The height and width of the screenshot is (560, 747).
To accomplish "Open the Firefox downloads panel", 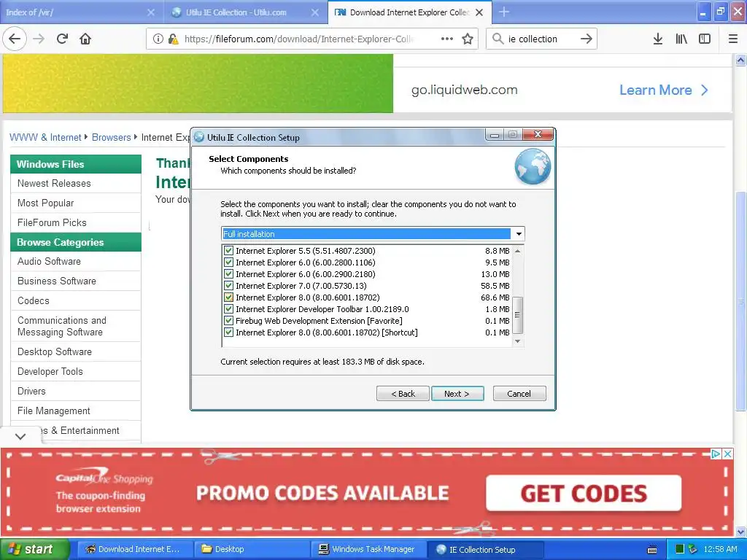I will pyautogui.click(x=658, y=39).
